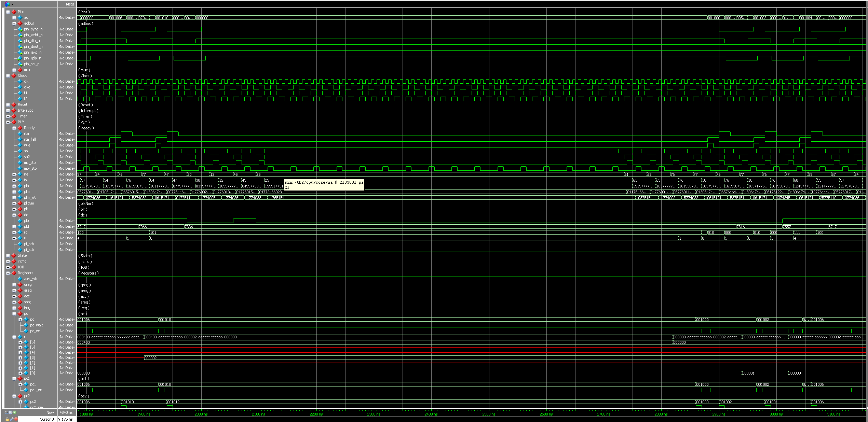Click the 2000 ns timeline mark

[x=201, y=414]
